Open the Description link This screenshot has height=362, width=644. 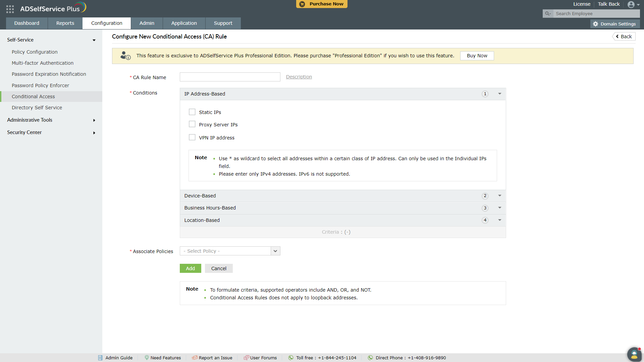tap(299, 77)
